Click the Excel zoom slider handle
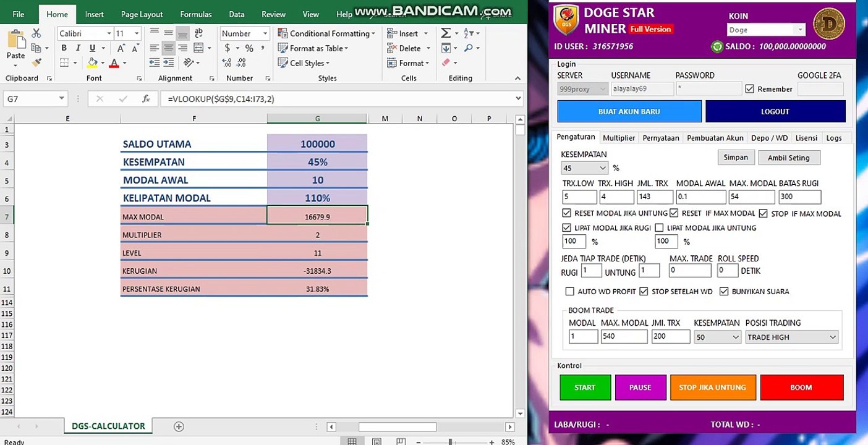This screenshot has height=445, width=868. (x=450, y=442)
